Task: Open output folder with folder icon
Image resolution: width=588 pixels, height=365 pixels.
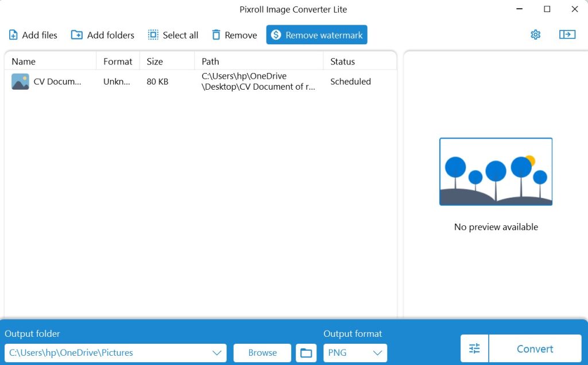Action: tap(306, 353)
